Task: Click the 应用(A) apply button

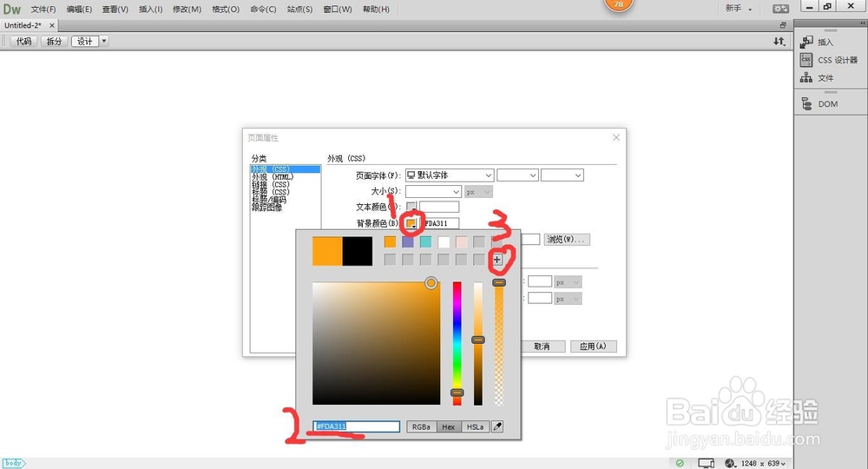Action: point(593,346)
